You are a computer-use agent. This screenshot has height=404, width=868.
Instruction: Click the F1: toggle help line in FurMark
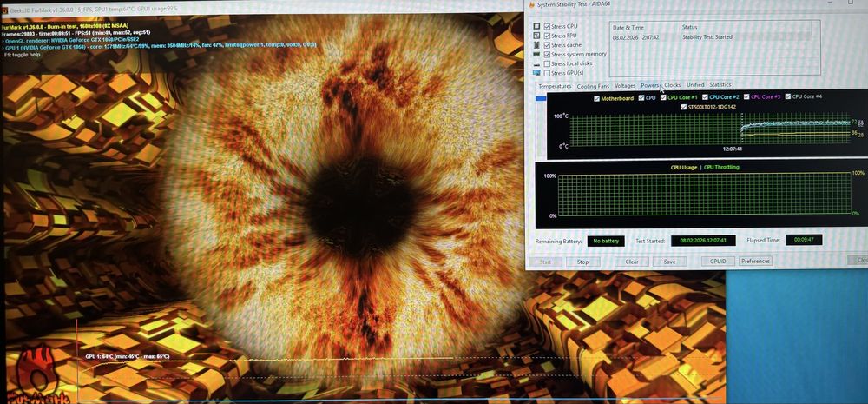(23, 55)
